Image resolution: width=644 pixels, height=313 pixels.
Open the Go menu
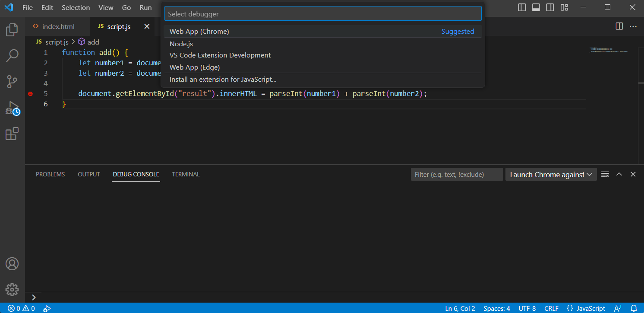tap(126, 7)
